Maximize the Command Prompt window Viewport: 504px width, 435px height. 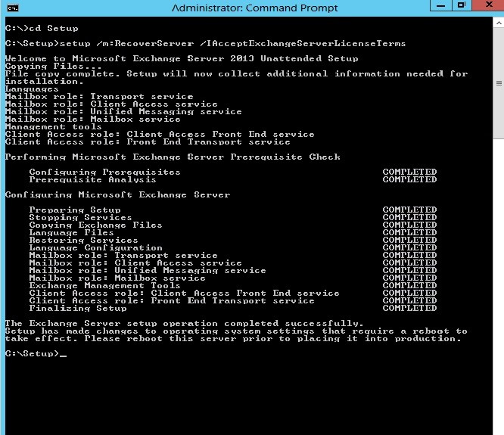pos(462,5)
